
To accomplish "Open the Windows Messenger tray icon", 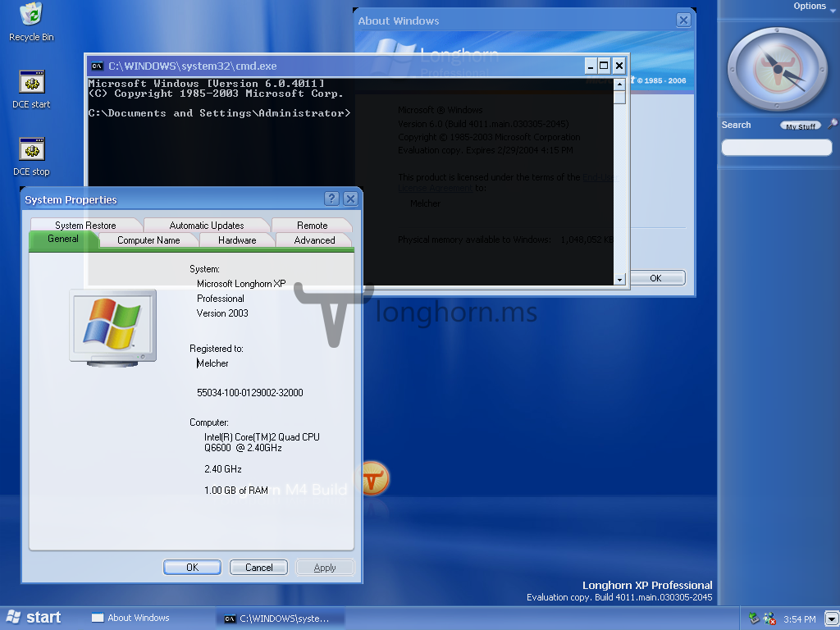I will 769,619.
